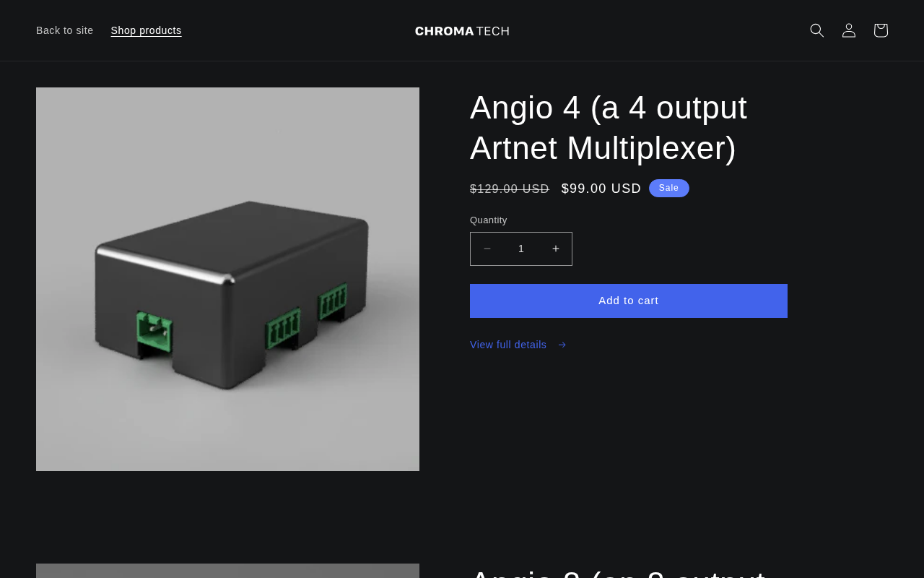
Task: Select the Shop products menu item
Action: 146,30
